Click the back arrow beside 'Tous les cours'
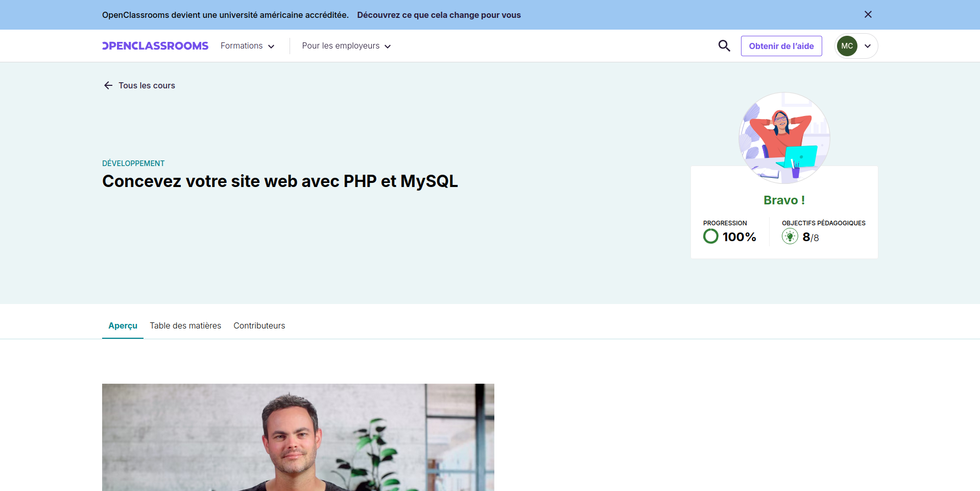980x491 pixels. [108, 85]
